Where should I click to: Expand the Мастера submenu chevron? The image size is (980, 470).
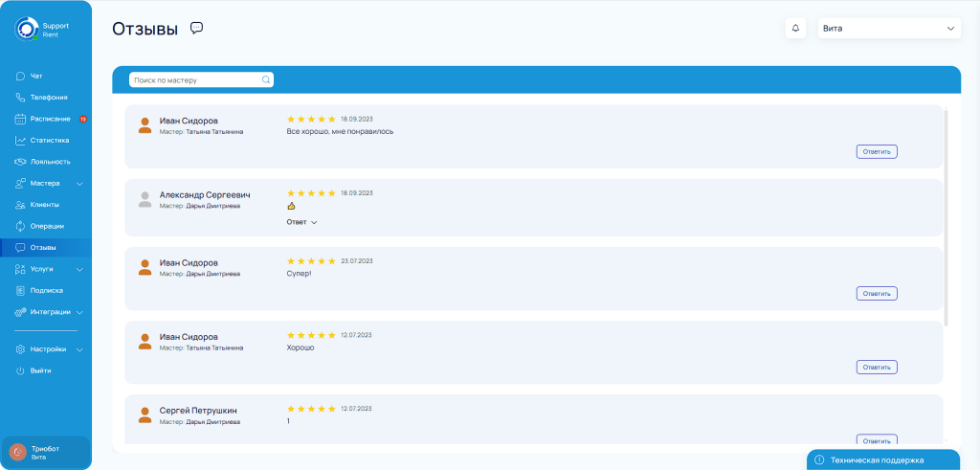click(x=80, y=184)
